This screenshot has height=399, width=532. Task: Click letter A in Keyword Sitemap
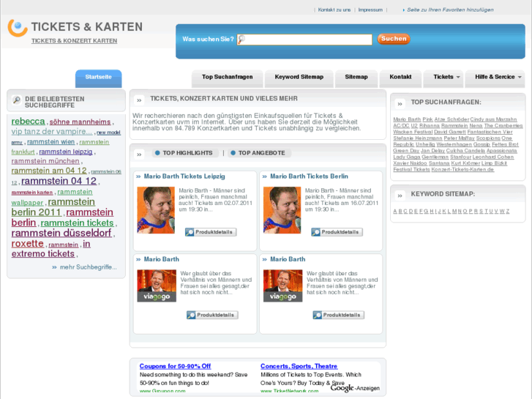click(395, 212)
